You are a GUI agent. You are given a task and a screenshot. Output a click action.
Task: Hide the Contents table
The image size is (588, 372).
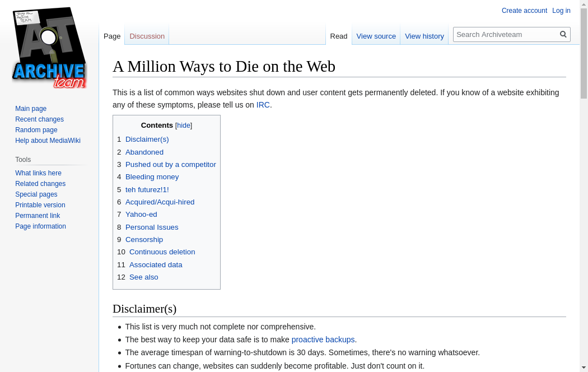184,125
